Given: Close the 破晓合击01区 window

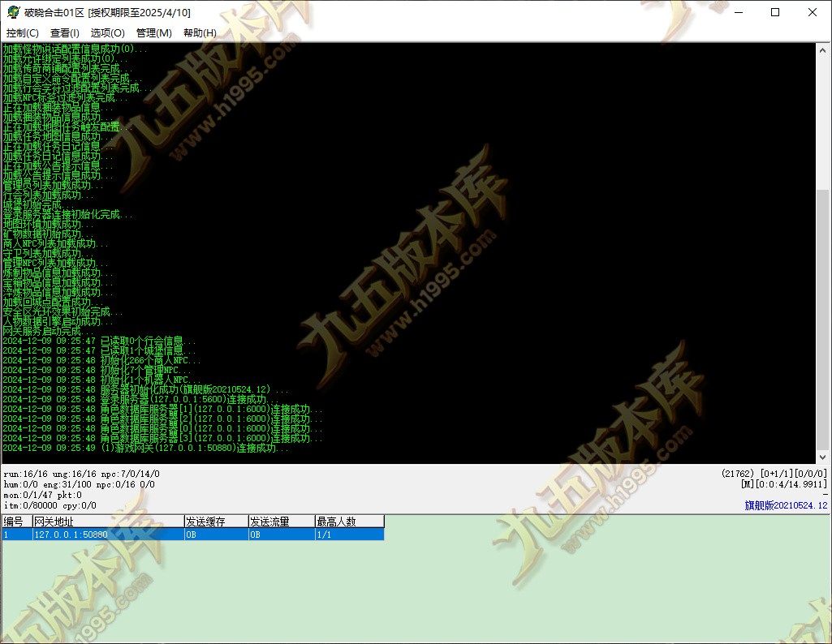Looking at the screenshot, I should coord(813,12).
